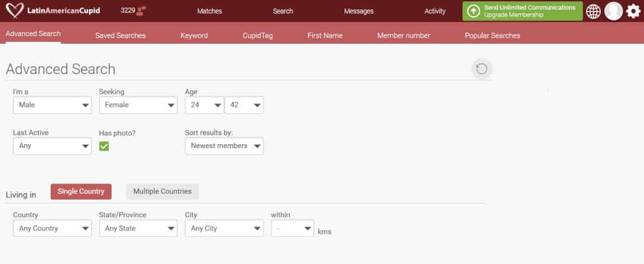Screen dimensions: 644x264
Task: Click the 3229 members online number
Action: coord(128,11)
